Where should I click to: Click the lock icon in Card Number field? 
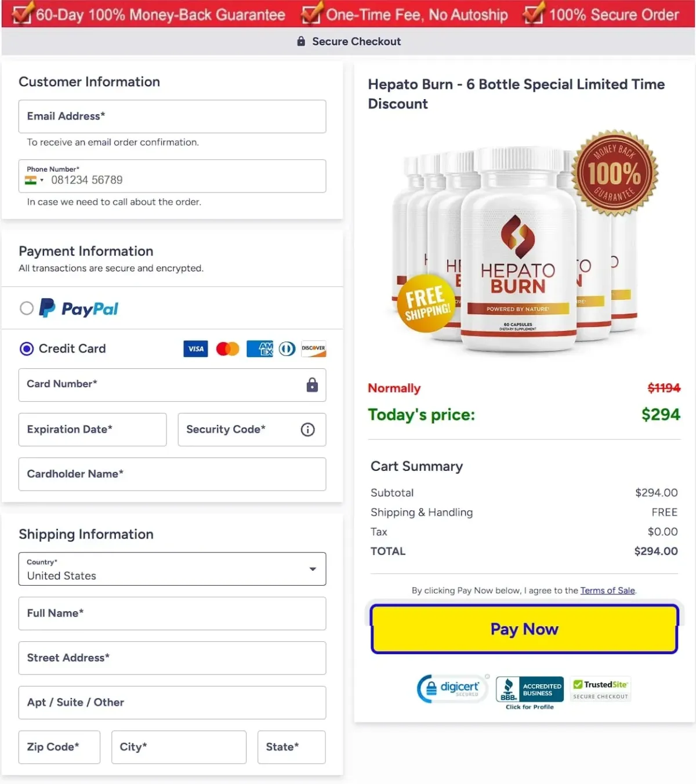(x=312, y=385)
